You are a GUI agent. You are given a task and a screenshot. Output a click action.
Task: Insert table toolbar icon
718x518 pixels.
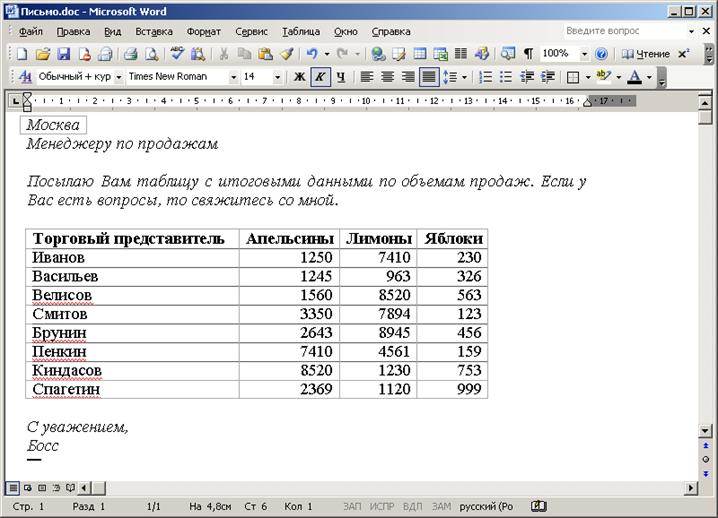click(419, 54)
